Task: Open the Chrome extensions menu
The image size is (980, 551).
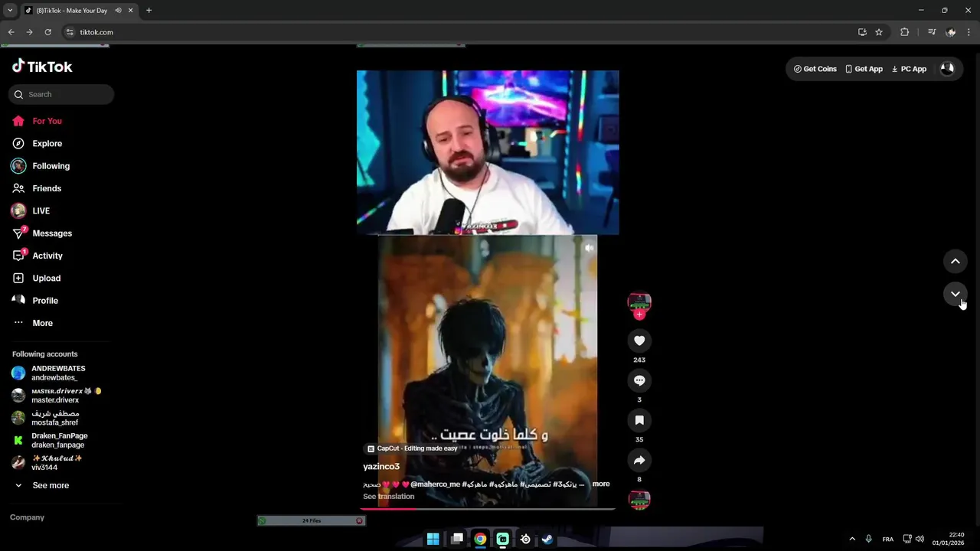Action: pos(904,32)
